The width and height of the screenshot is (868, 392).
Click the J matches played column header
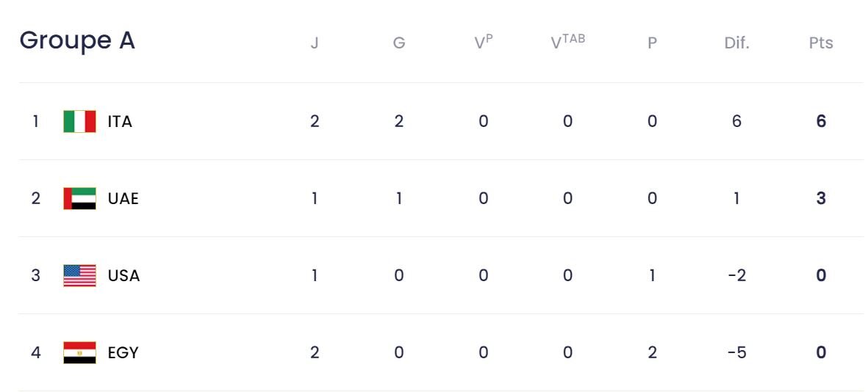pos(315,43)
